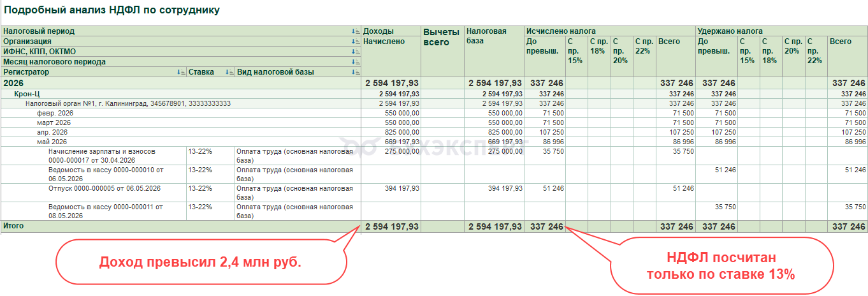Image resolution: width=868 pixels, height=296 pixels.
Task: Select the Удержано налога group header
Action: [x=730, y=31]
